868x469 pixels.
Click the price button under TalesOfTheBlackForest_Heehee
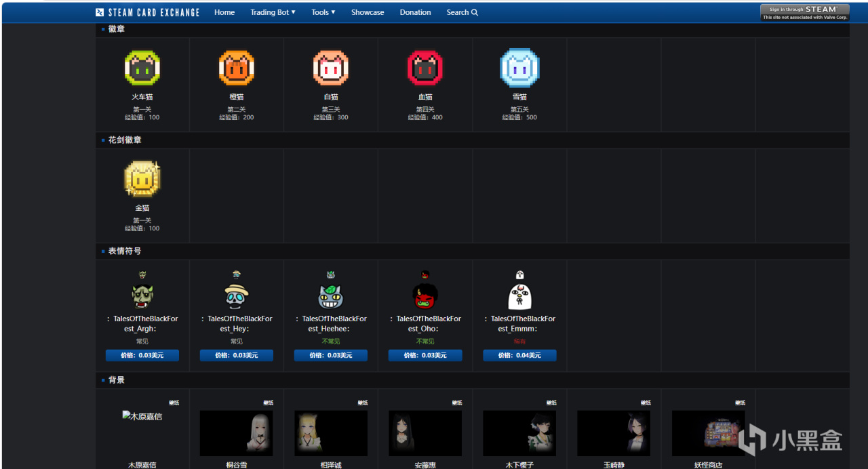click(330, 355)
